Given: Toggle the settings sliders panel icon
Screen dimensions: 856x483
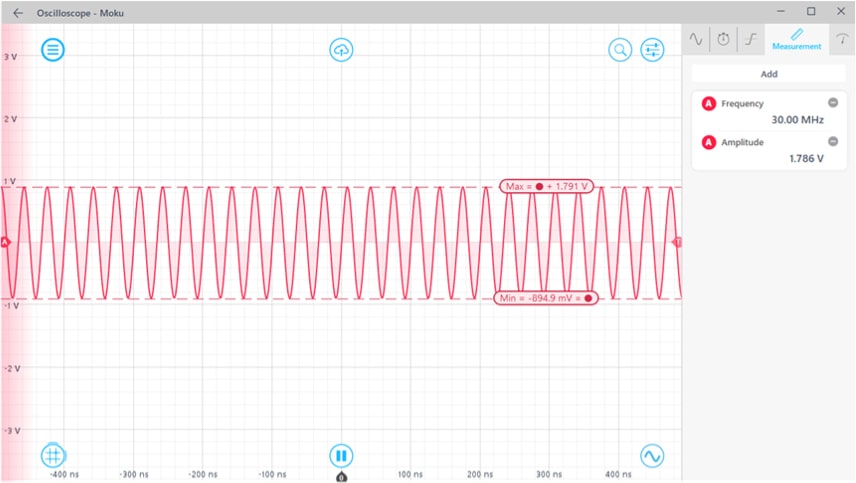Looking at the screenshot, I should [652, 50].
